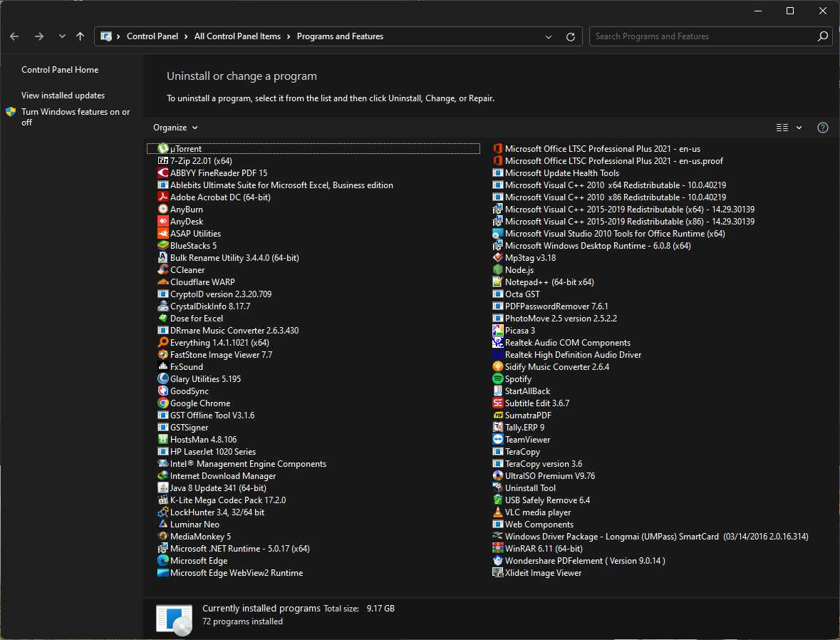Select the Adobe Acrobat DC icon
The width and height of the screenshot is (840, 640).
163,197
